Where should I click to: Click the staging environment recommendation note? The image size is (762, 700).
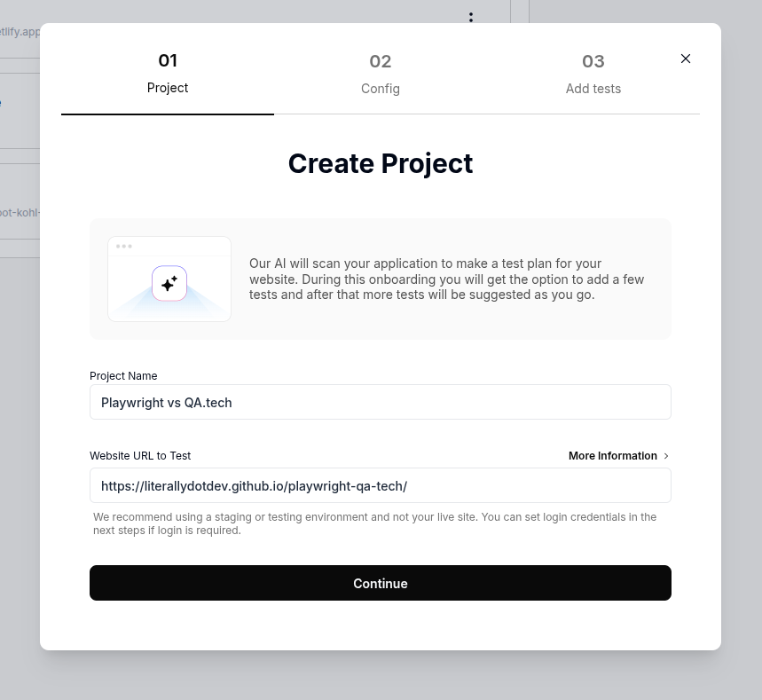point(375,523)
